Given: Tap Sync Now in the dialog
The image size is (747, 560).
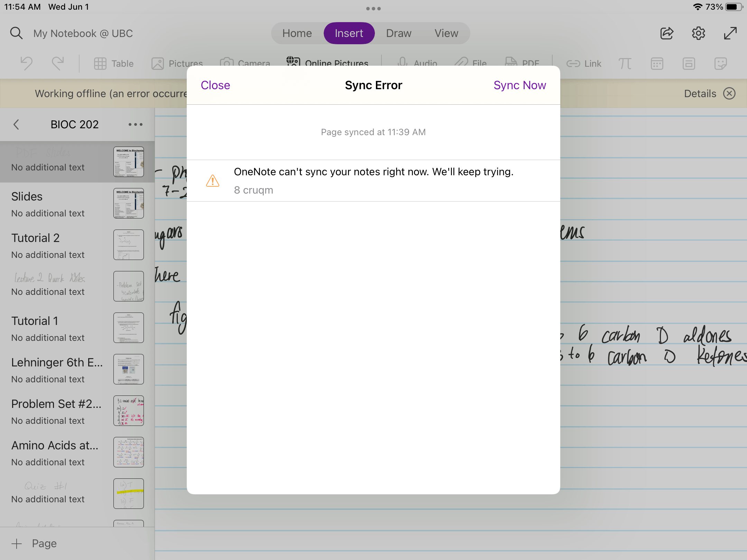Looking at the screenshot, I should pyautogui.click(x=519, y=85).
